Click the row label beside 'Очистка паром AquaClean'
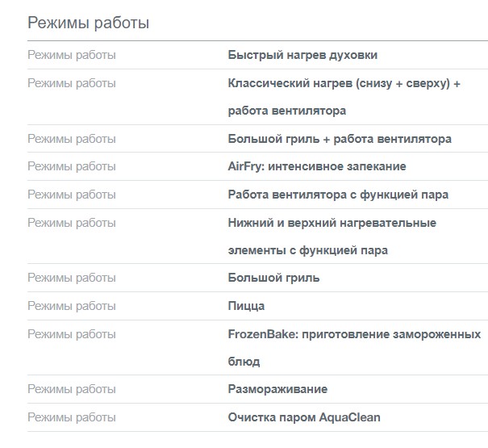The height and width of the screenshot is (448, 488). tap(72, 417)
